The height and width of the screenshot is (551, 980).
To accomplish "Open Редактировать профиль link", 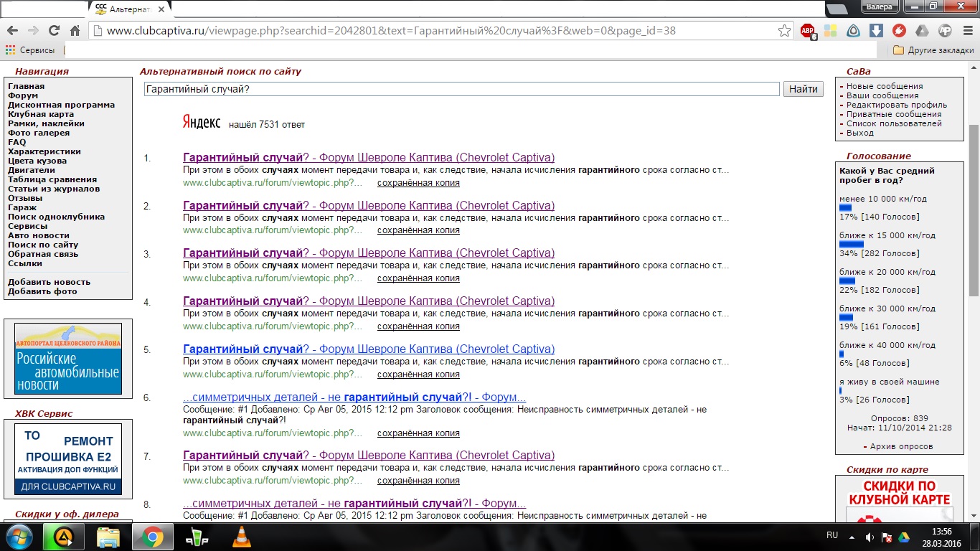I will point(897,105).
